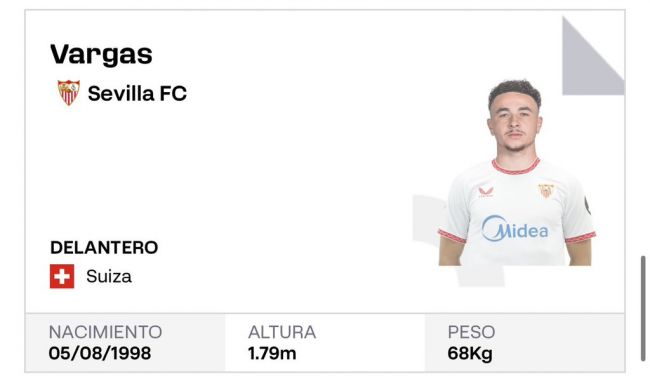The width and height of the screenshot is (650, 381).
Task: Click the DELANTERO position label
Action: (104, 248)
